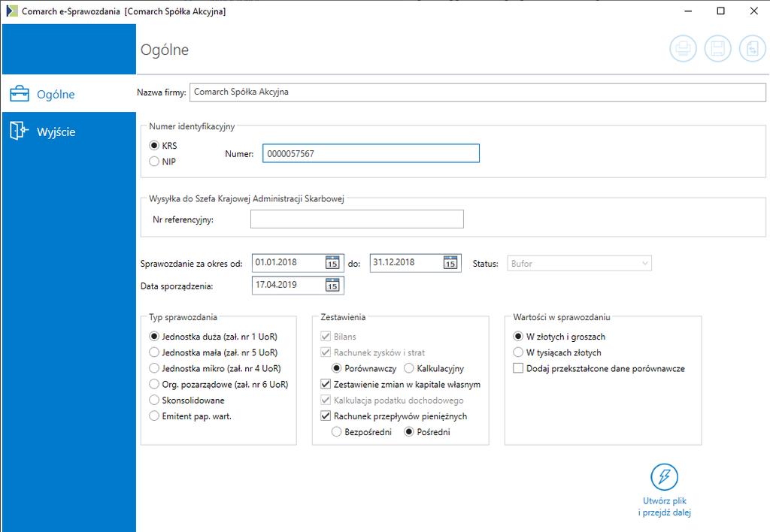Open the Status dropdown showing Bufor
Viewport: 770px width, 532px height.
click(x=580, y=264)
